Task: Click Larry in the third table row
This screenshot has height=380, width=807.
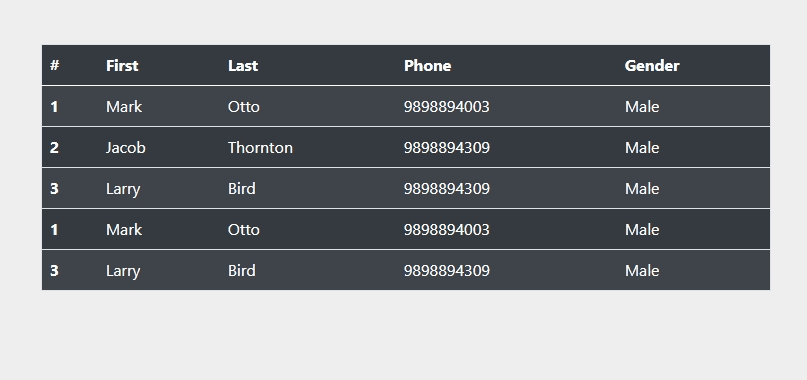Action: (x=123, y=189)
